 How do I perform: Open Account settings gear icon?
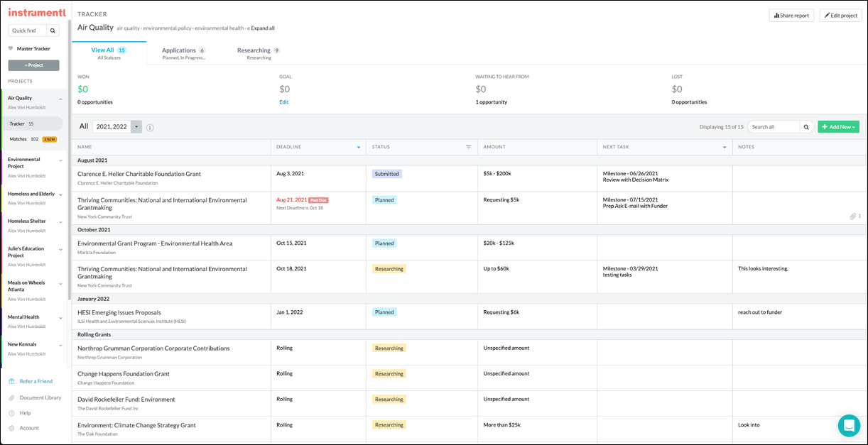pyautogui.click(x=11, y=428)
